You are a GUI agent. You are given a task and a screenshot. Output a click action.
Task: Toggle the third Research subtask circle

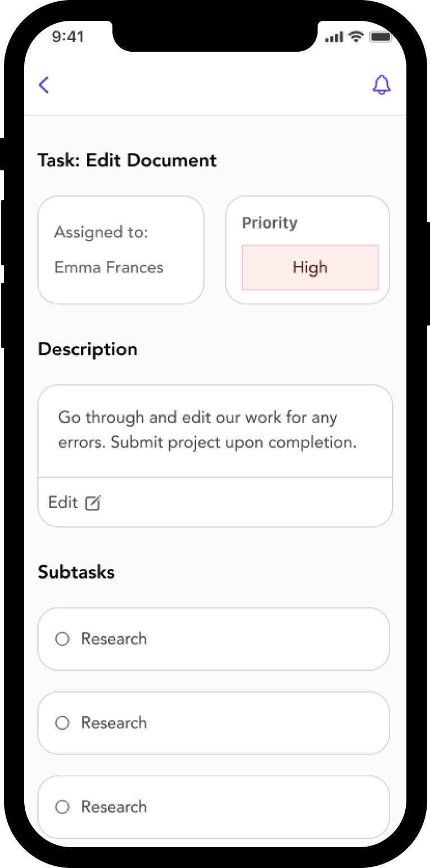pos(62,807)
